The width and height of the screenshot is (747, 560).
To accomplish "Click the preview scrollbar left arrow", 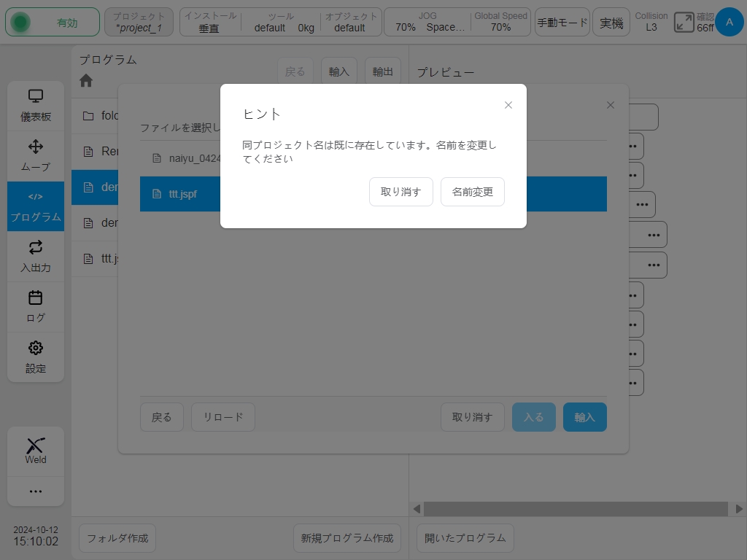I will coord(417,509).
